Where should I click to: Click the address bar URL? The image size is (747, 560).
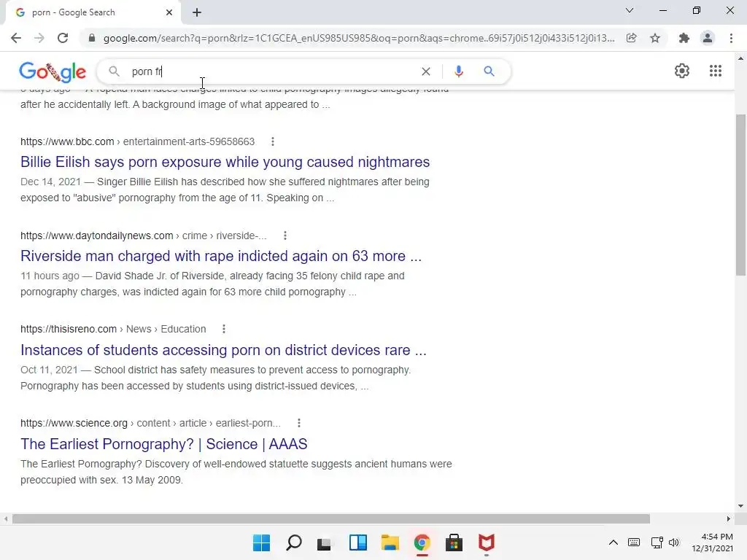tap(359, 38)
